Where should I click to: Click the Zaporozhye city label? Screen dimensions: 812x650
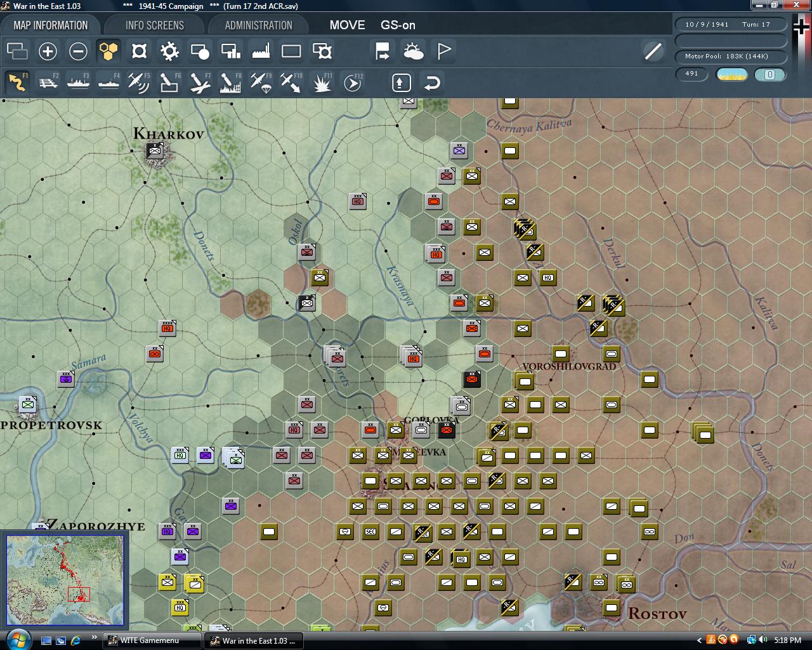(x=96, y=526)
